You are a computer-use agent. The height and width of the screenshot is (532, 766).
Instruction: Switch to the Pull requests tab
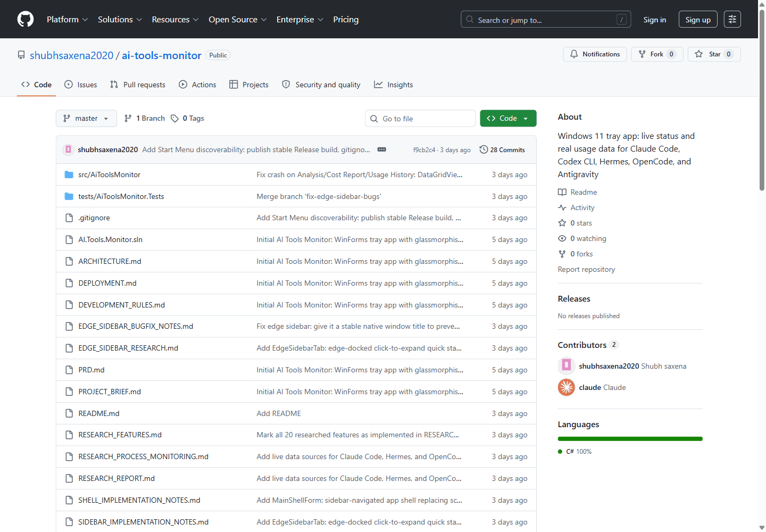pyautogui.click(x=138, y=85)
